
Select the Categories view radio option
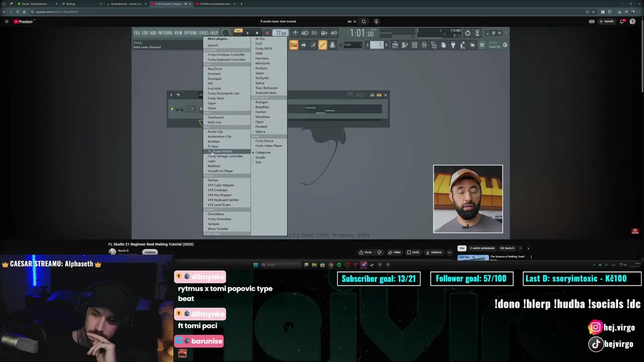[x=262, y=152]
